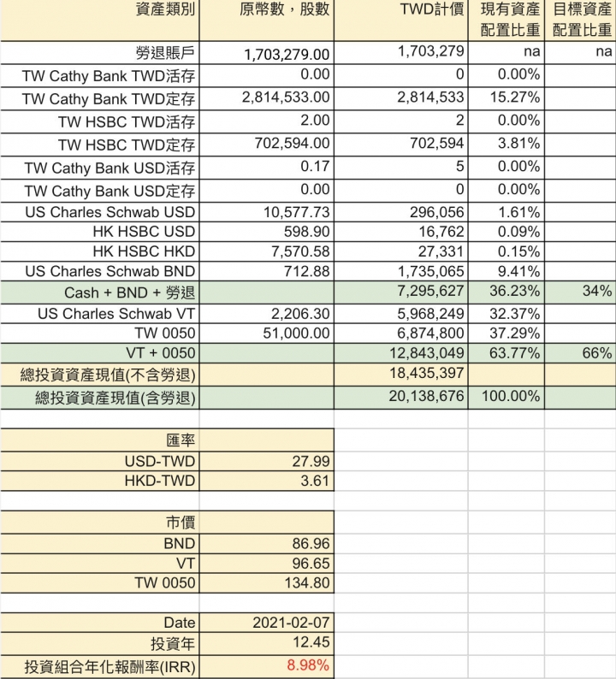Screen dimensions: 616x679
Task: Select the VT + 0050 subtotal label
Action: 99,353
